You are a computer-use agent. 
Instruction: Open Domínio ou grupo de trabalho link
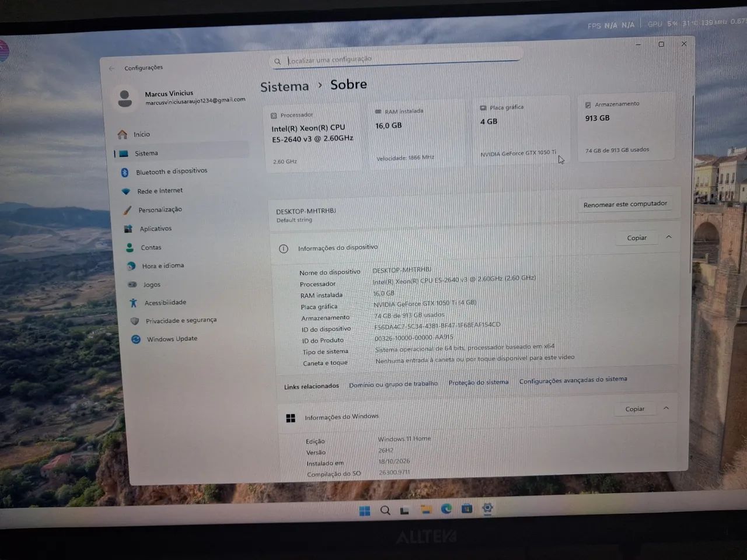(393, 384)
